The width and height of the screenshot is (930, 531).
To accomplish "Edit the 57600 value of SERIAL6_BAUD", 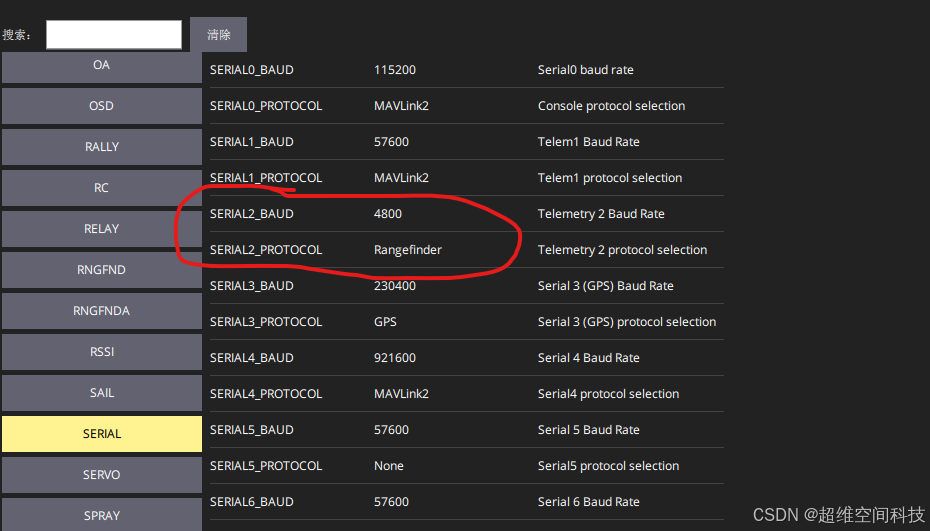I will click(x=391, y=502).
